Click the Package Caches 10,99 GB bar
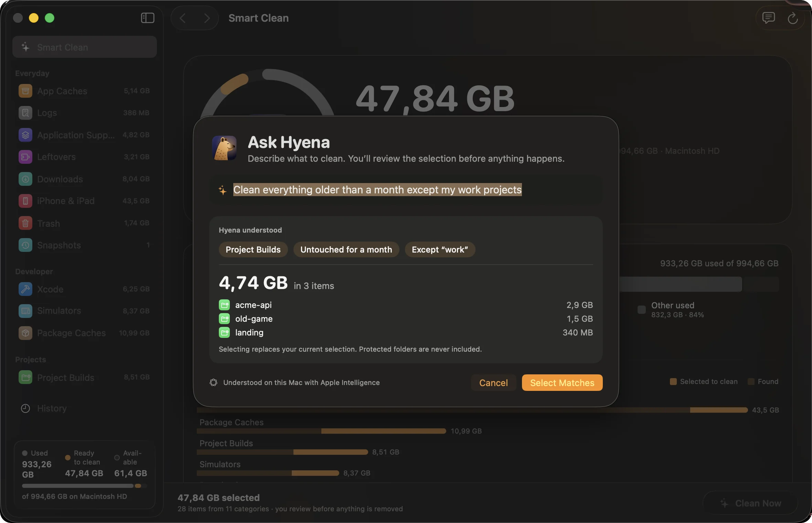Screen dimensions: 812x523 (321, 431)
